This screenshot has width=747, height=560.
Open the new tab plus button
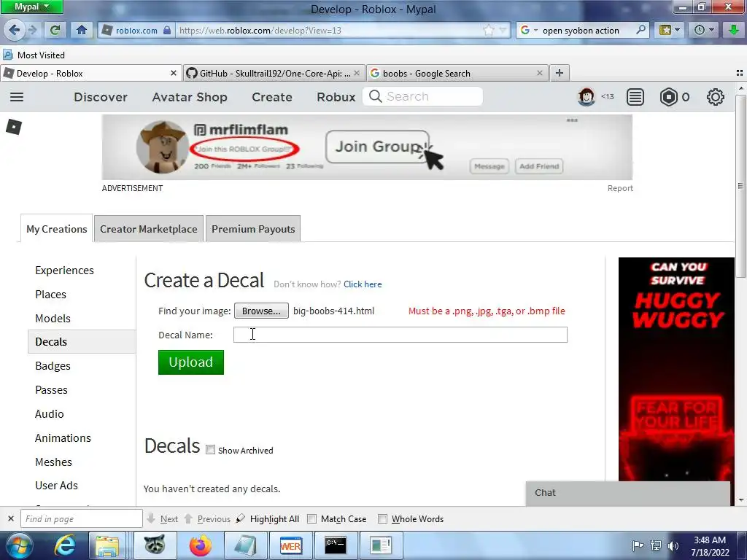tap(560, 73)
